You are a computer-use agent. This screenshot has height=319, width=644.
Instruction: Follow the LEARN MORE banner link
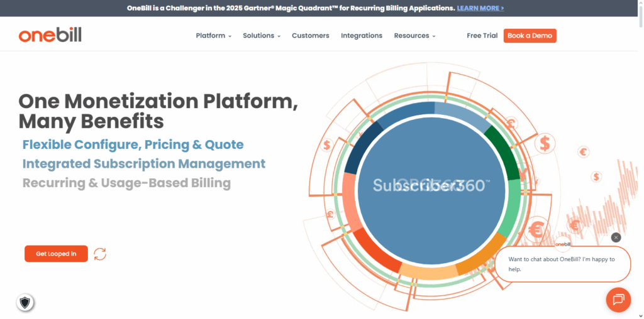point(480,8)
